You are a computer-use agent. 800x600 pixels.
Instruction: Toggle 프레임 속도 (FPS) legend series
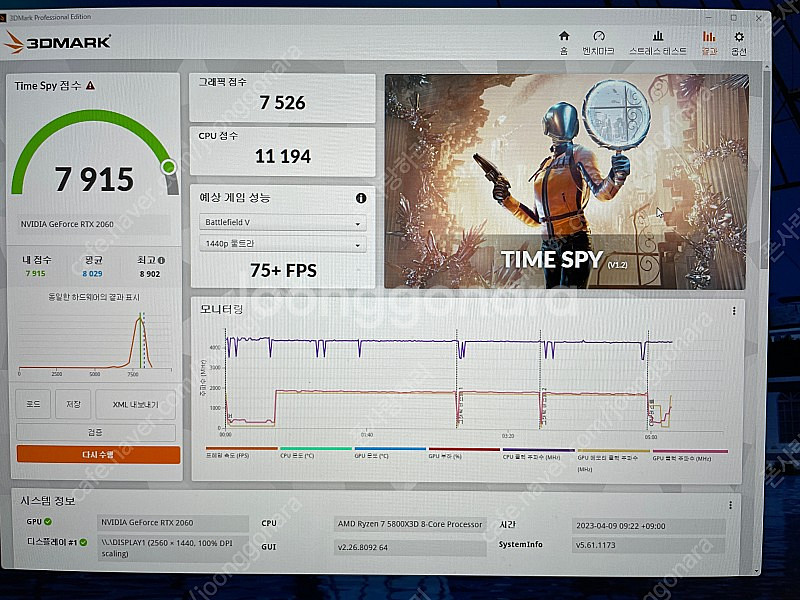tap(241, 453)
